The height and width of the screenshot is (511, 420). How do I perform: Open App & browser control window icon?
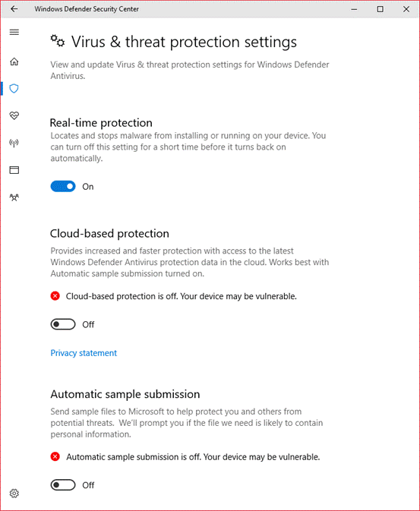[x=14, y=170]
